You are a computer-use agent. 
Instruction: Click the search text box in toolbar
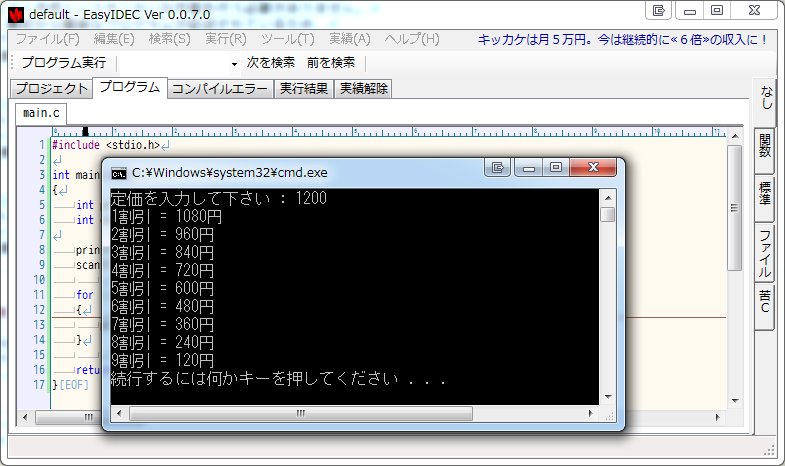tap(175, 64)
